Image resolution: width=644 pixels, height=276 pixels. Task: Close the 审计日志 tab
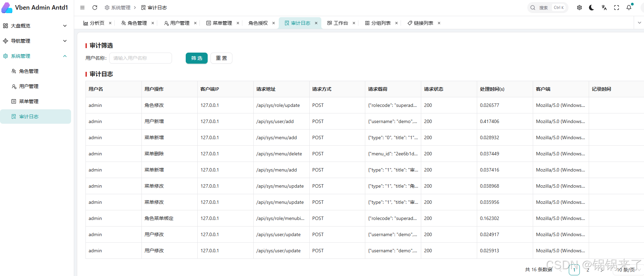tap(316, 23)
